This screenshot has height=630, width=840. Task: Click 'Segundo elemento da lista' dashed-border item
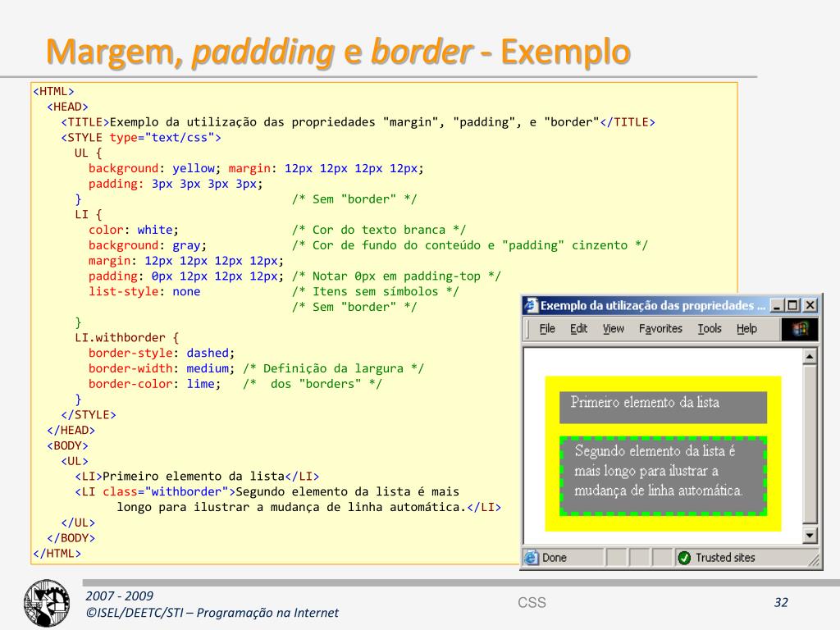click(663, 477)
